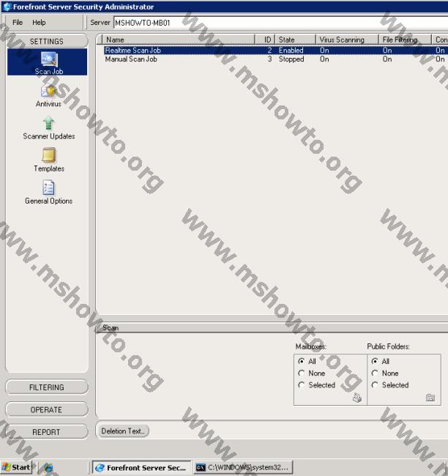Select None under Public Folders

375,373
